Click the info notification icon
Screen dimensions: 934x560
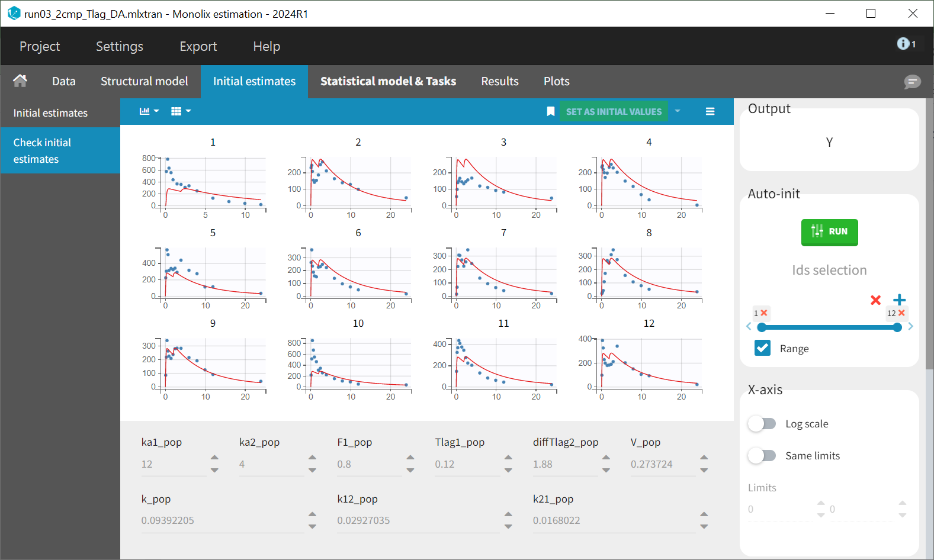(x=903, y=44)
